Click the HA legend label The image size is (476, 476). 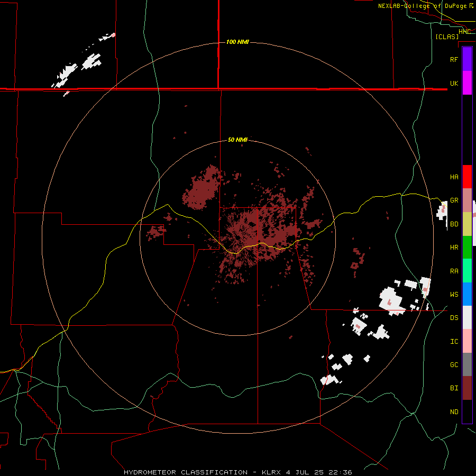[454, 177]
